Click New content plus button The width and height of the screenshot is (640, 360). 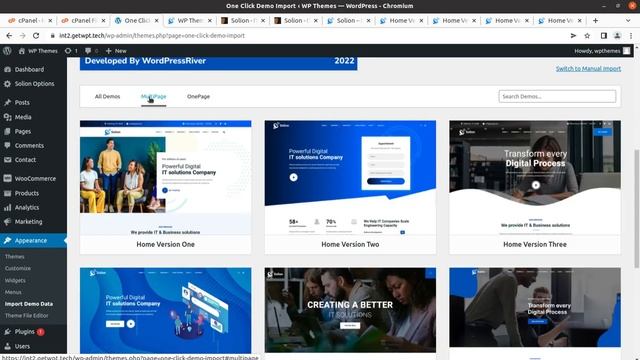point(116,51)
